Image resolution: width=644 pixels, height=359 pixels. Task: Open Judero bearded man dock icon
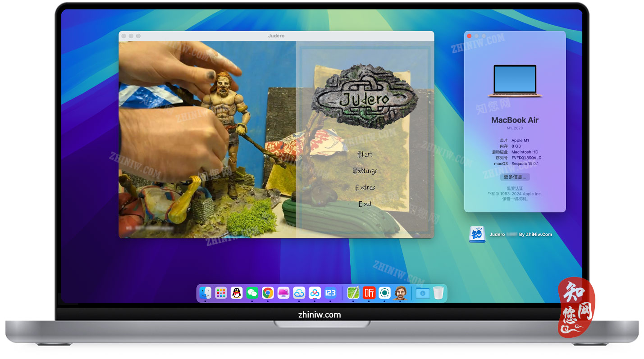[x=400, y=293]
